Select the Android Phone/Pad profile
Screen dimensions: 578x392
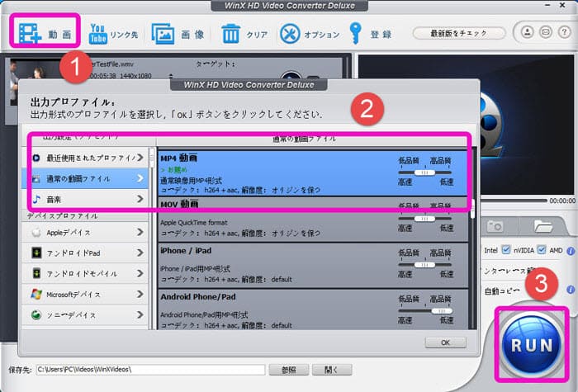(x=313, y=309)
